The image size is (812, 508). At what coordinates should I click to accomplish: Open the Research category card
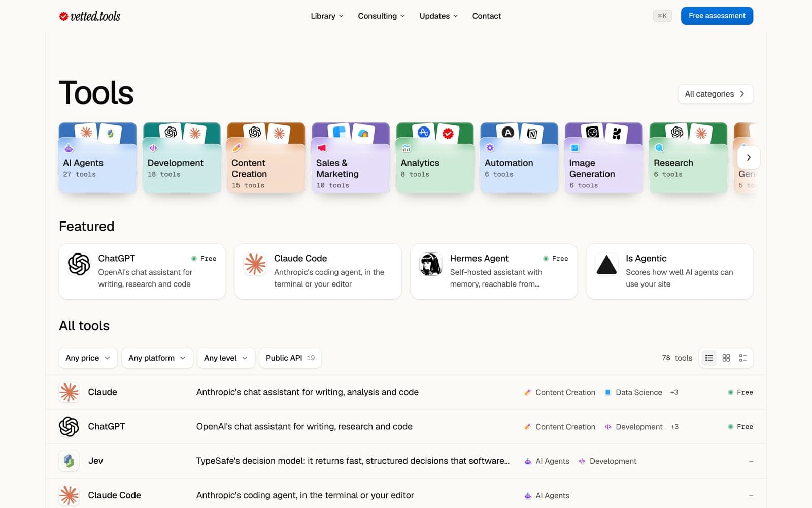[688, 158]
